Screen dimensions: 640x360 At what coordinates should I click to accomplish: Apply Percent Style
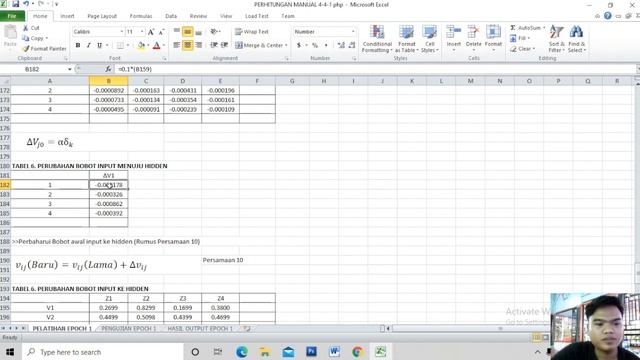pos(315,45)
